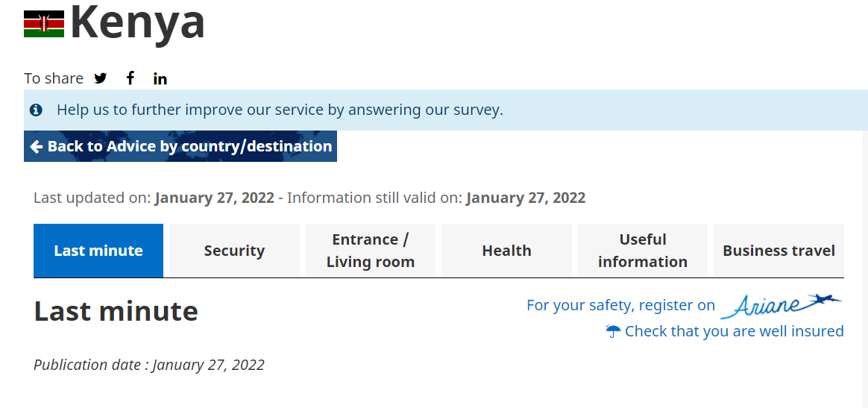Show the Useful information tab
Viewport: 868px width, 408px height.
coord(643,251)
